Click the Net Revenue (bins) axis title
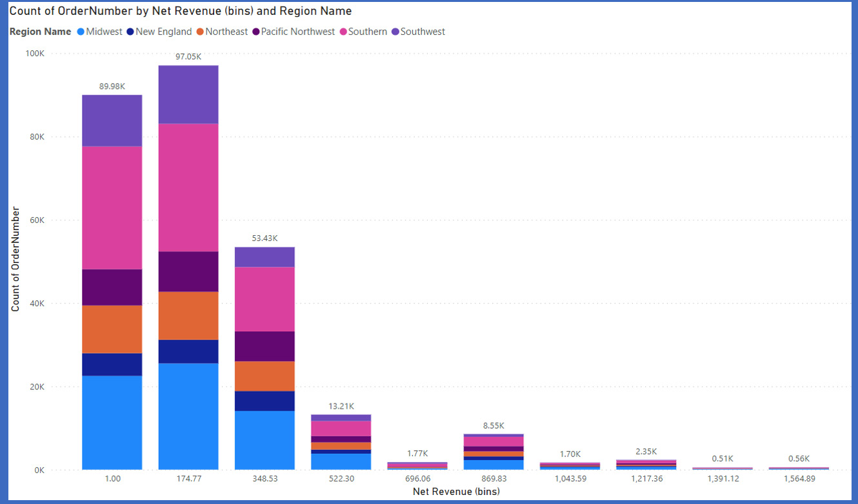 click(x=456, y=492)
